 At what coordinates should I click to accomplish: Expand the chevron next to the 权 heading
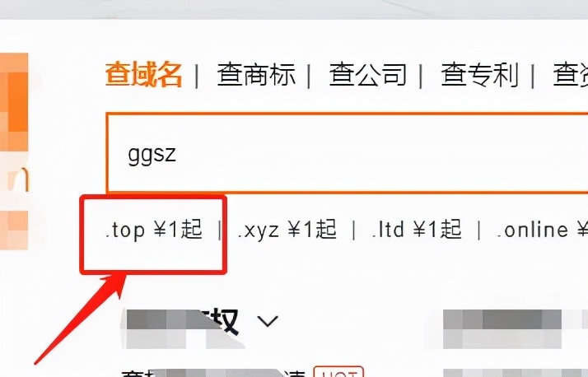[268, 321]
